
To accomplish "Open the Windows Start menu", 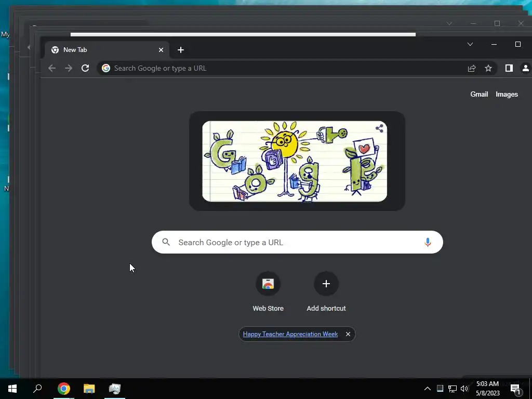I will pos(12,389).
